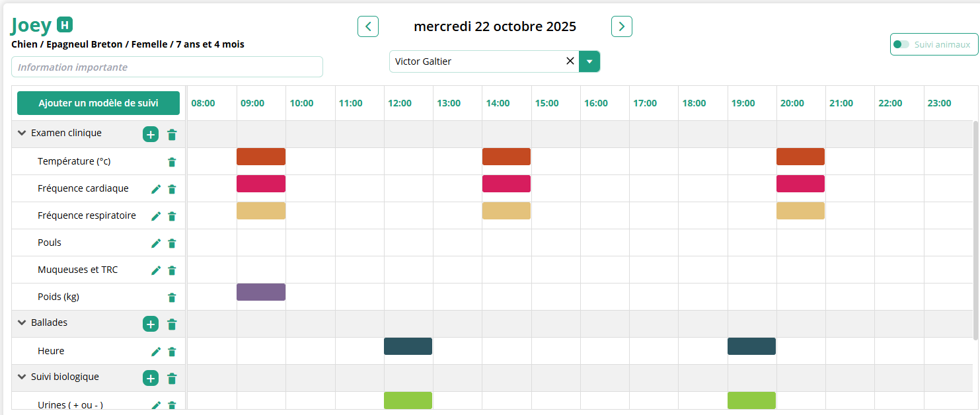Open the Victor Galtier dropdown arrow
This screenshot has height=415, width=980.
click(589, 61)
